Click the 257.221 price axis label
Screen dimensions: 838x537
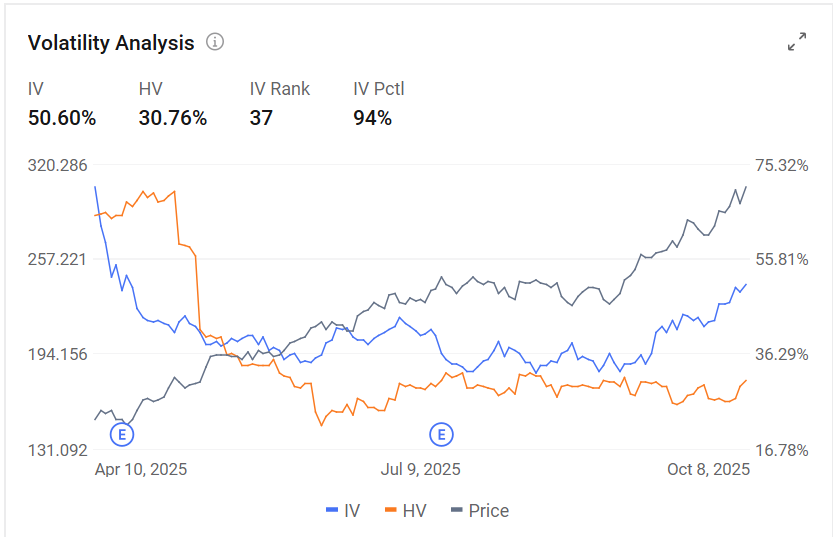point(60,260)
